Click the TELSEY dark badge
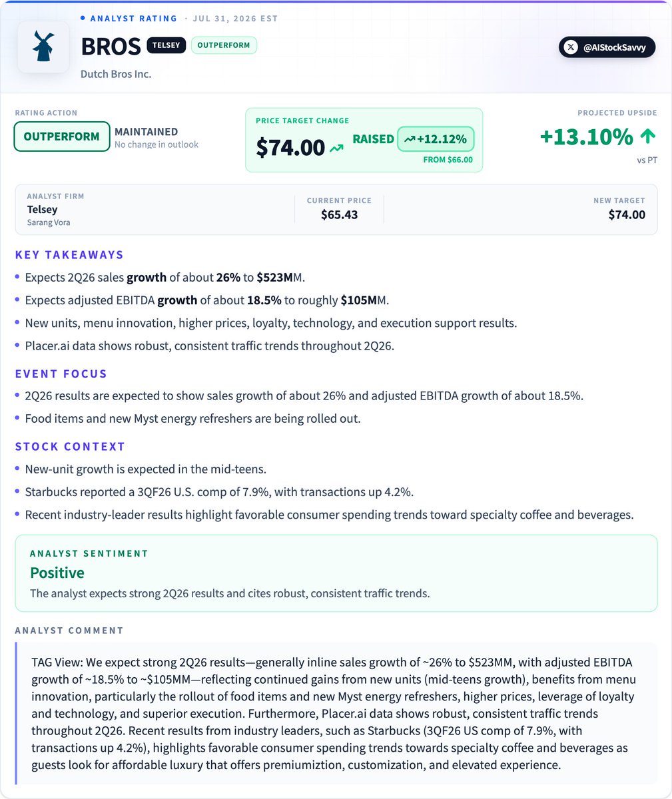Viewport: 672px width, 799px height. pyautogui.click(x=166, y=45)
